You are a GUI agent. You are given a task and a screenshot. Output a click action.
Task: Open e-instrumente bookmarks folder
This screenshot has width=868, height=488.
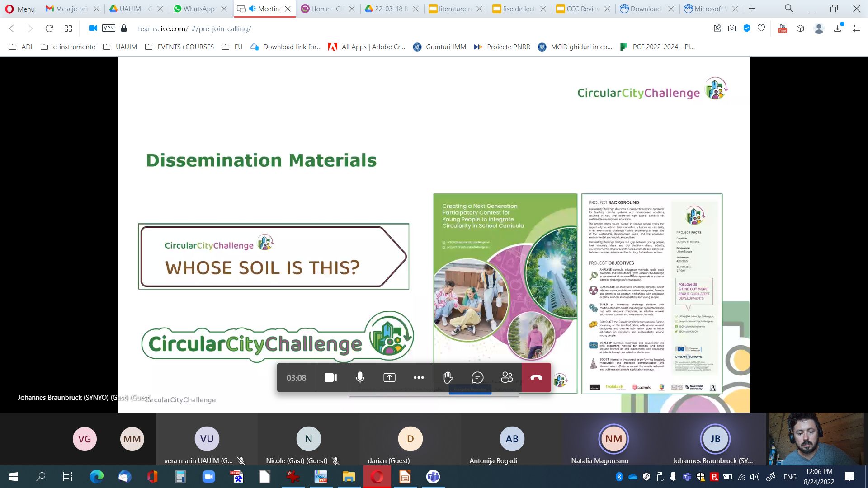tap(68, 47)
